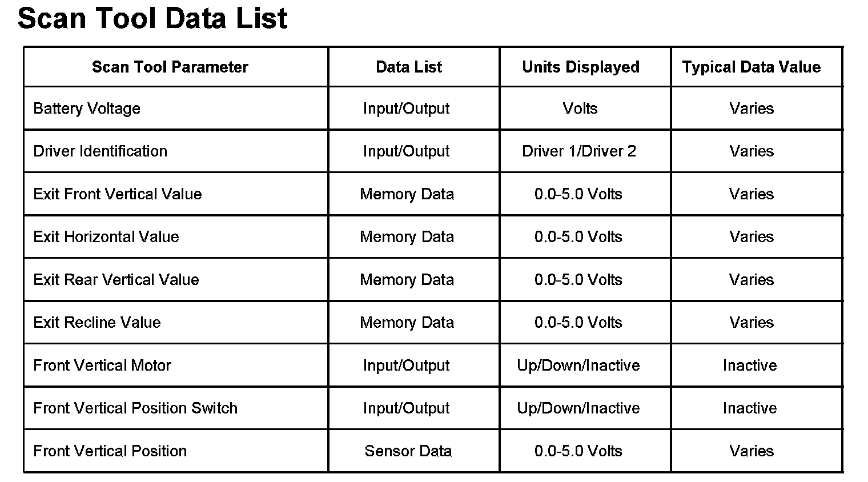Select the Exit Front Vertical Value cell
Image resolution: width=868 pixels, height=482 pixels.
pos(118,194)
